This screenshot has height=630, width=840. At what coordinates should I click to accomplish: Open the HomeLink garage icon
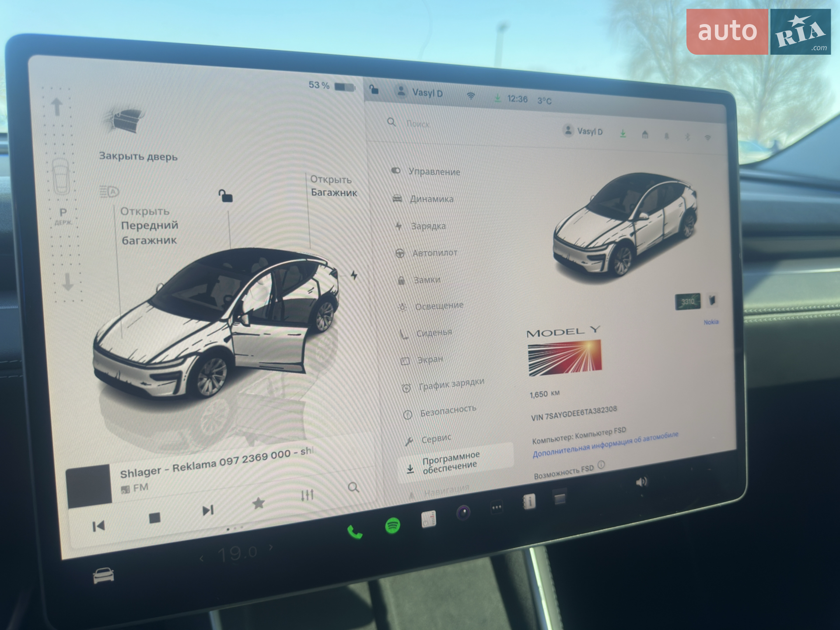point(645,135)
